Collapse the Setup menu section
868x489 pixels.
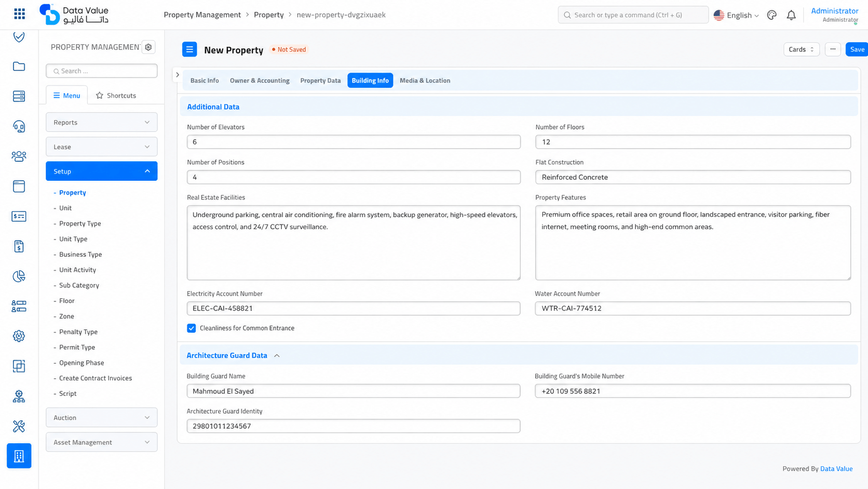tap(102, 171)
